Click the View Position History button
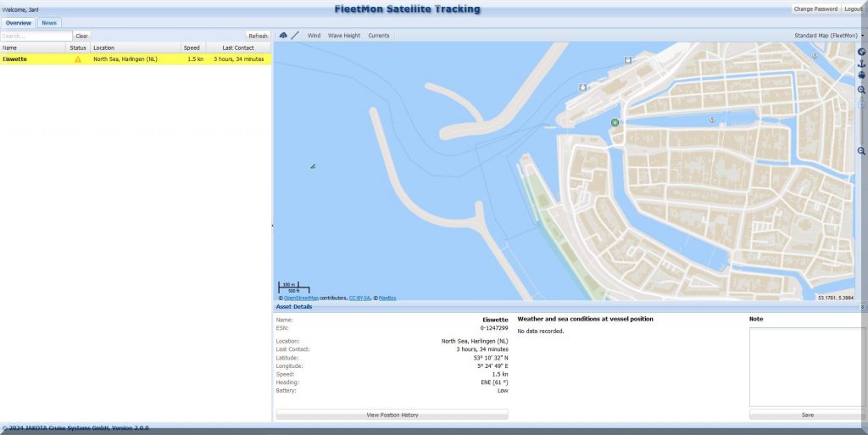Image resolution: width=868 pixels, height=435 pixels. pos(392,415)
